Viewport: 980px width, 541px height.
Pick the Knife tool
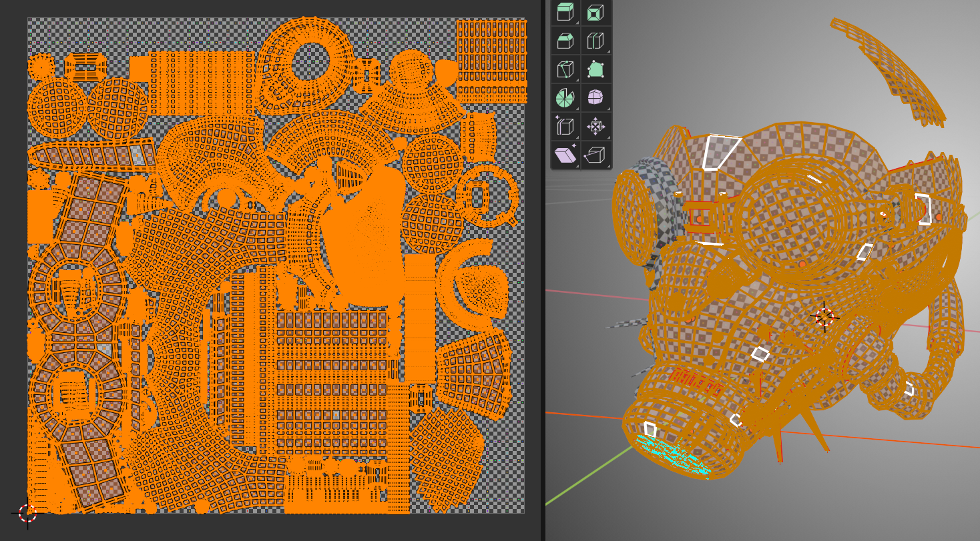tap(565, 69)
